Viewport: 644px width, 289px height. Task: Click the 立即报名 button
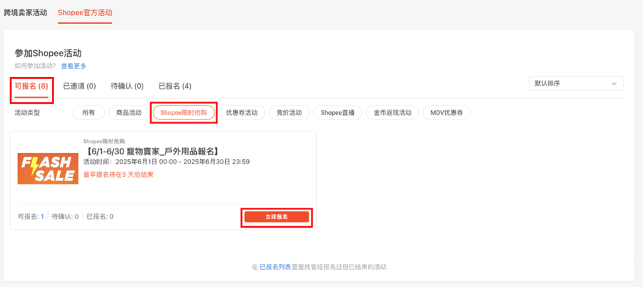[x=276, y=217]
